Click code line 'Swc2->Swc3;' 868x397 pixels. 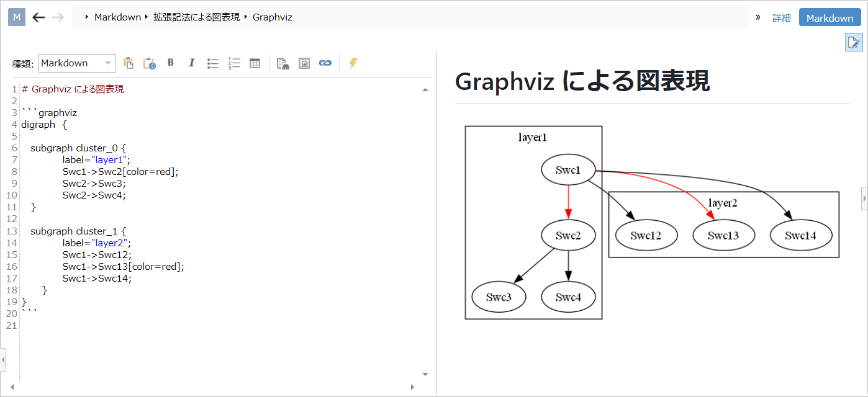(x=94, y=183)
